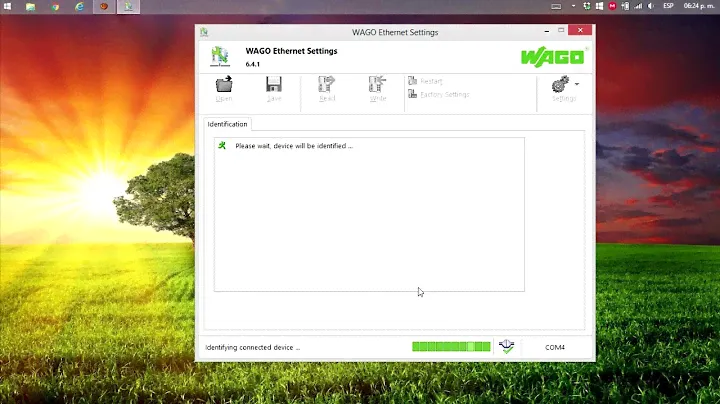Open Chrome from the taskbar
The image size is (720, 404).
57,7
